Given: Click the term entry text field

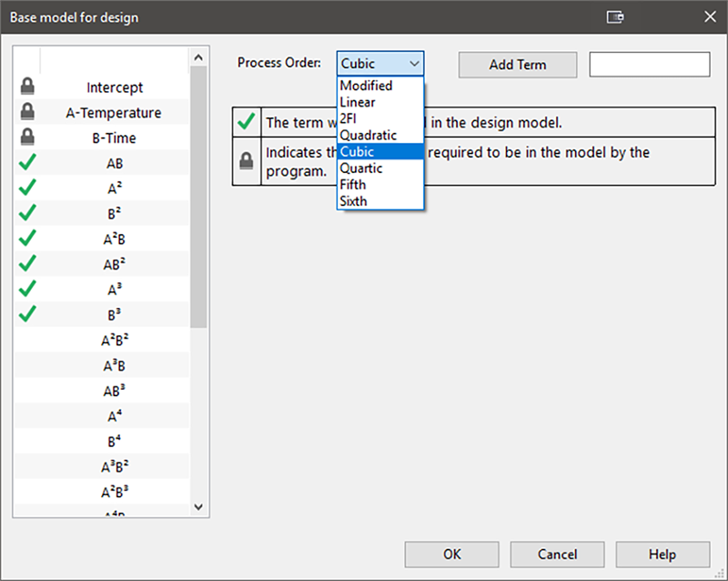Looking at the screenshot, I should pos(649,65).
